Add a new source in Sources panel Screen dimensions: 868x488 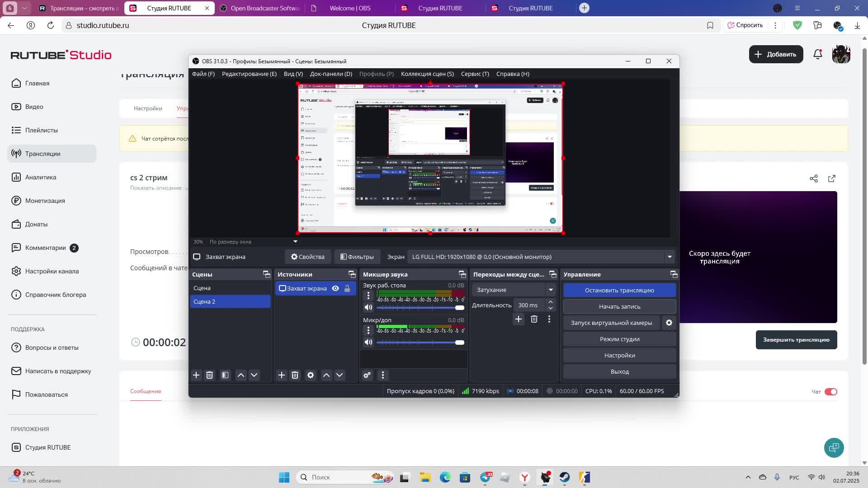[282, 375]
